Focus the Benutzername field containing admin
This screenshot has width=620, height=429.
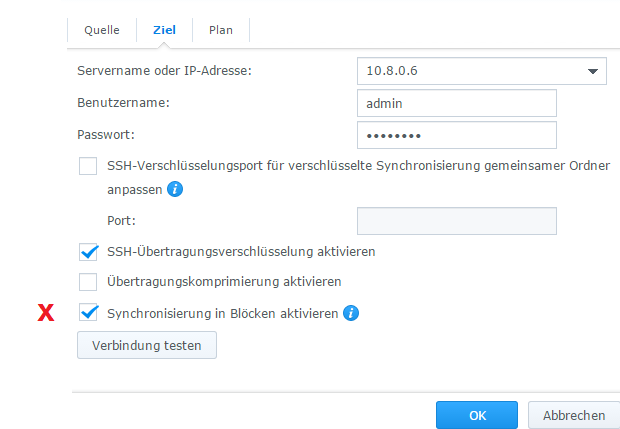pos(456,103)
